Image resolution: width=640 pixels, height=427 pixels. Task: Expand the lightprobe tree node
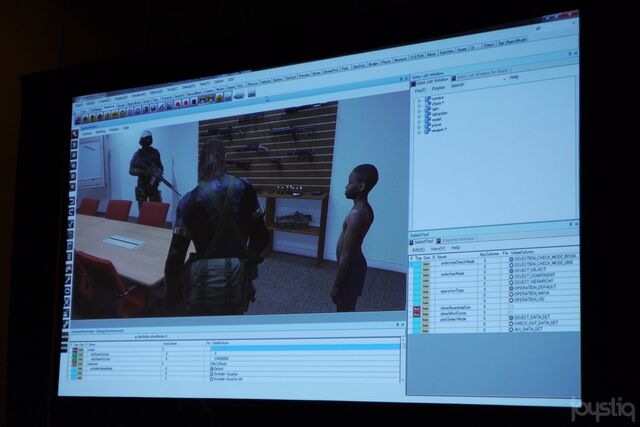click(x=419, y=116)
